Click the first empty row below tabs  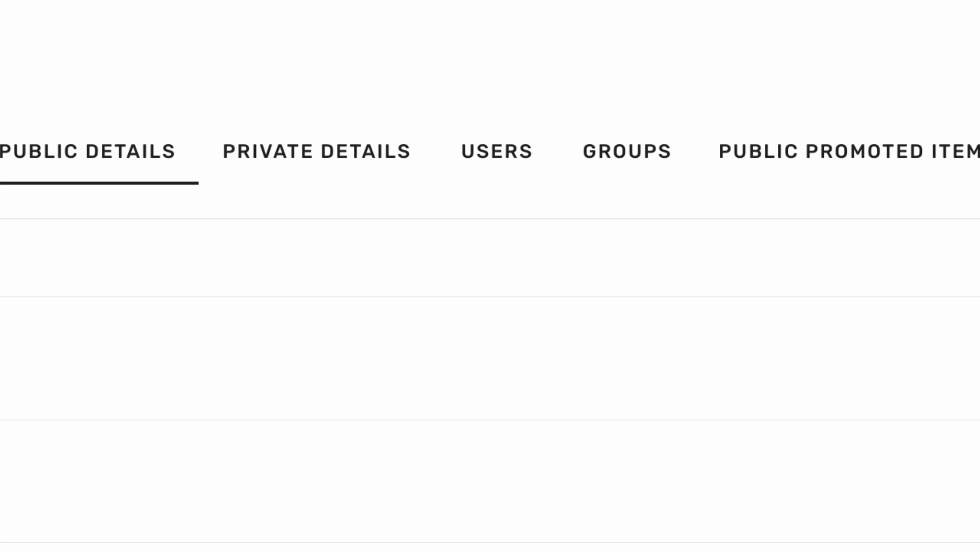pyautogui.click(x=490, y=258)
